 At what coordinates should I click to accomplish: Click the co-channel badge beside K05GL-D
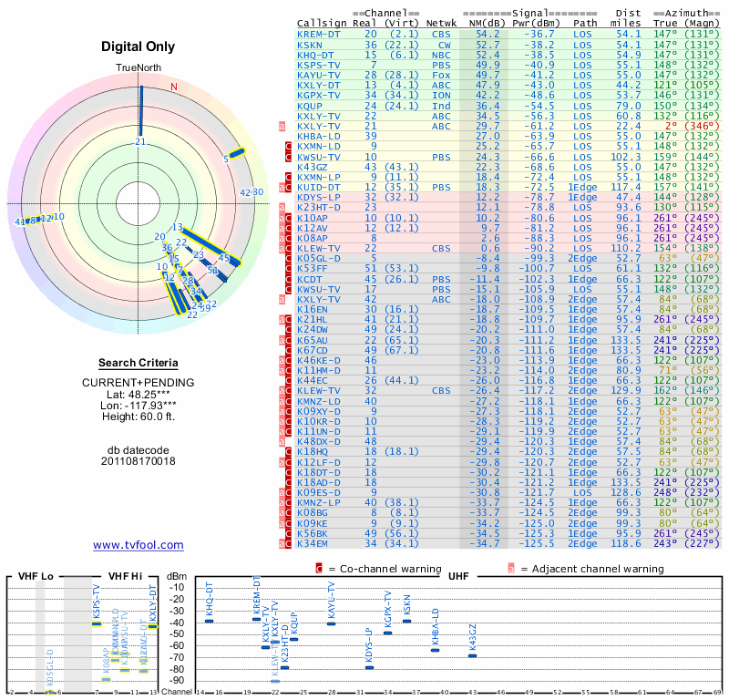coord(288,259)
